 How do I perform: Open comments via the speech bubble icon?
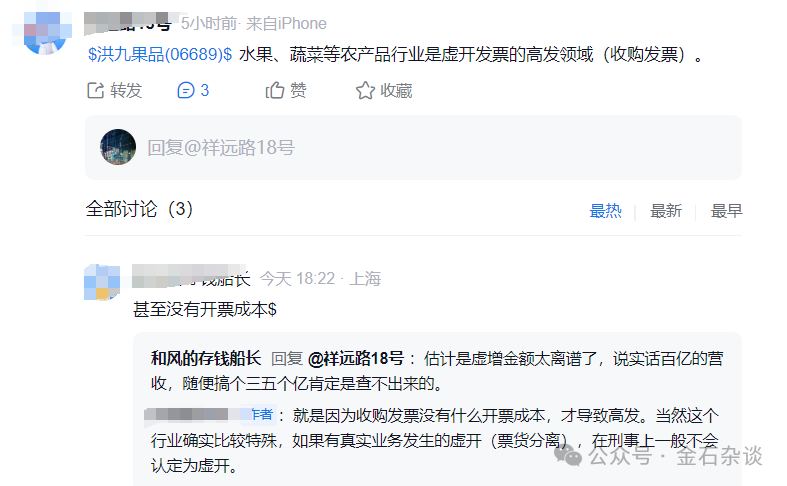pos(186,90)
